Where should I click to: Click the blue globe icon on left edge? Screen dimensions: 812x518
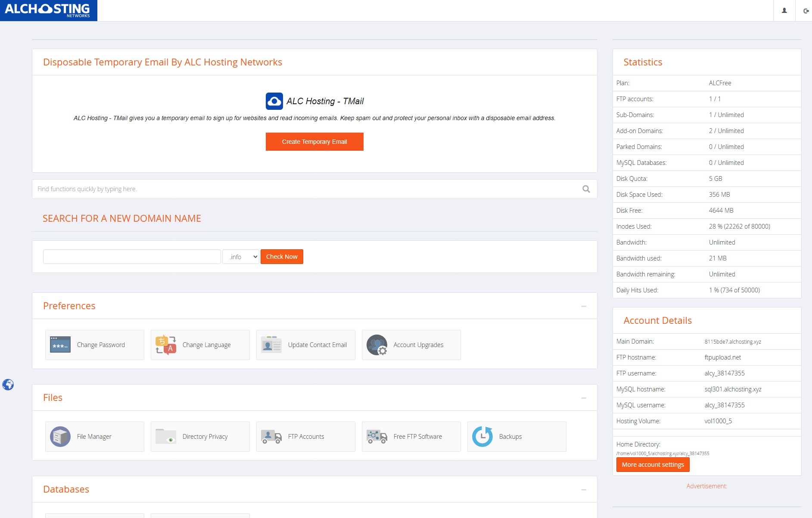[8, 385]
